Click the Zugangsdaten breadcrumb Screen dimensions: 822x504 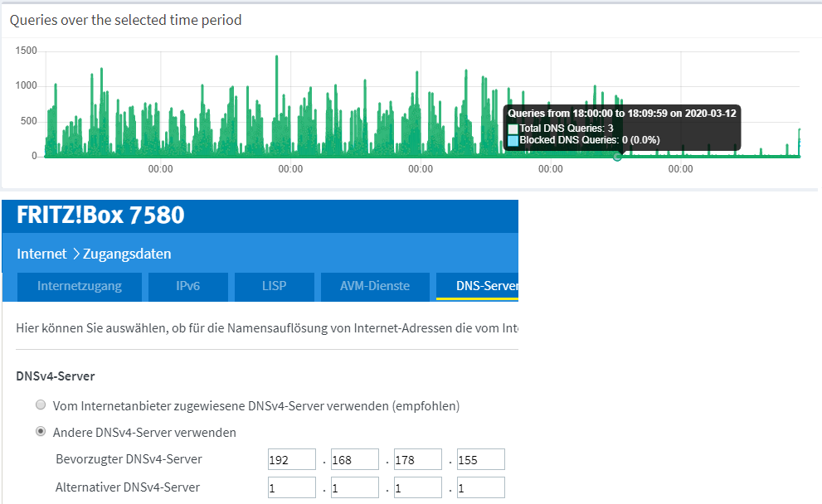[127, 254]
